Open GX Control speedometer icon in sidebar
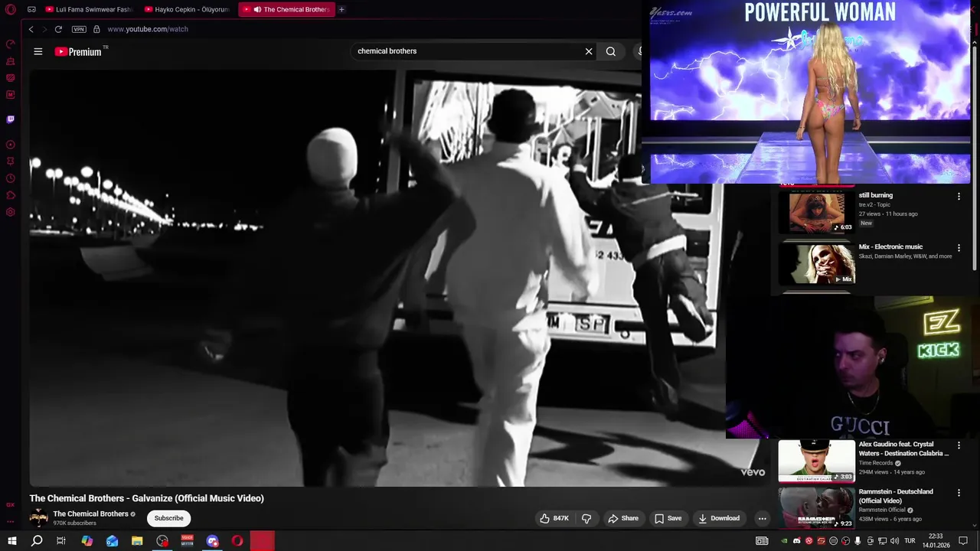This screenshot has height=551, width=980. 11,44
